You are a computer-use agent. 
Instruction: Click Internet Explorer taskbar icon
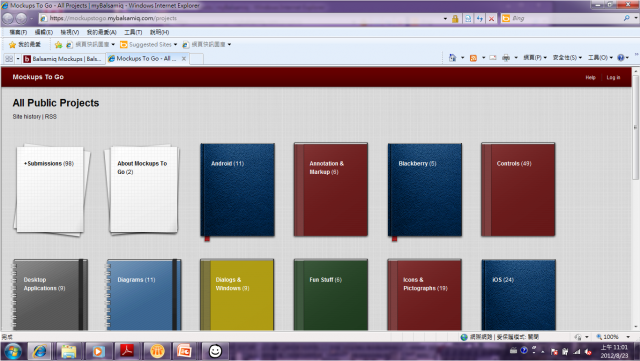coord(39,351)
